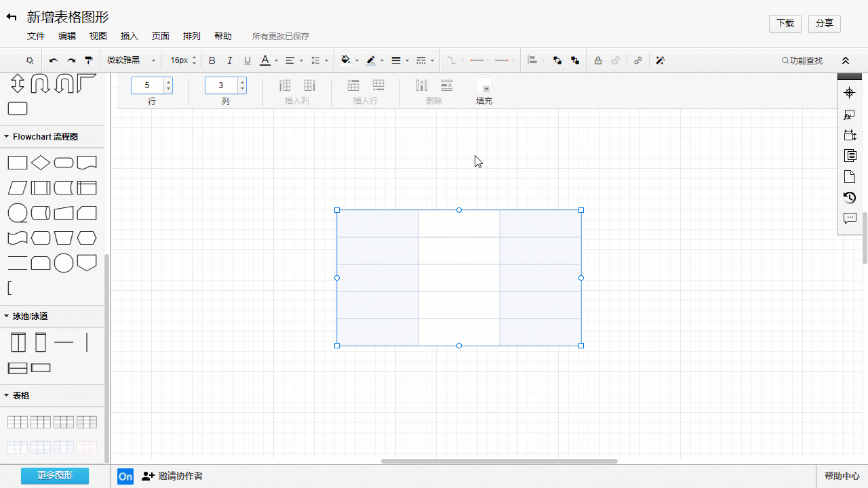The image size is (868, 488).
Task: Open the 微软雅黑 font dropdown
Action: point(132,60)
